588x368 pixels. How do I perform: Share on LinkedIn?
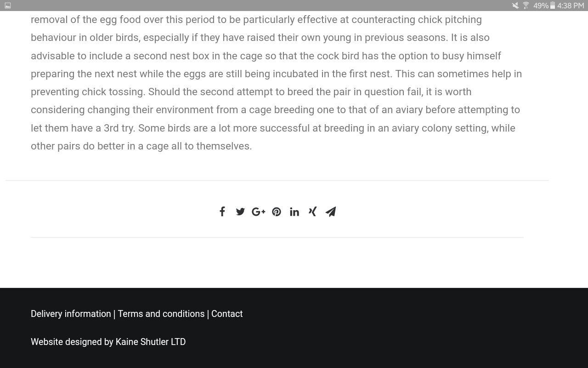[x=294, y=212]
